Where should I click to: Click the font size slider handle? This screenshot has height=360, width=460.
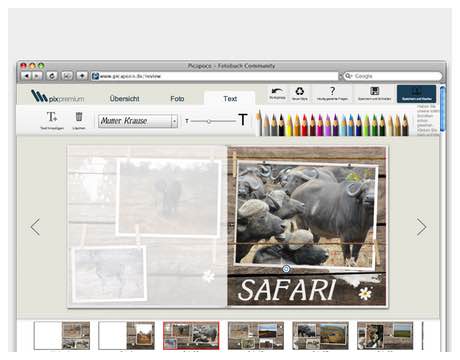coord(209,121)
